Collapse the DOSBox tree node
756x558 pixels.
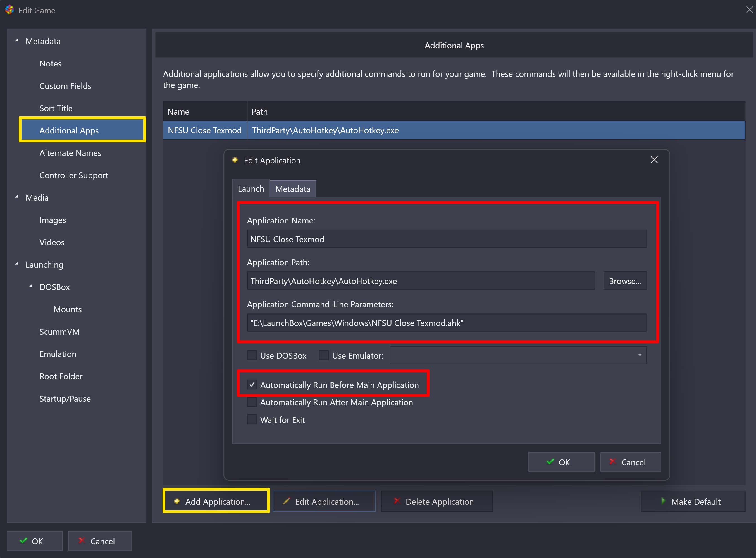(31, 286)
